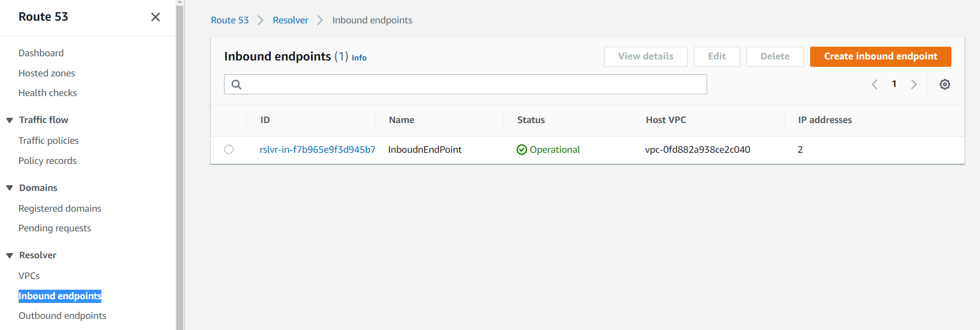Go to Resolver breadcrumb link
980x330 pixels.
point(290,20)
